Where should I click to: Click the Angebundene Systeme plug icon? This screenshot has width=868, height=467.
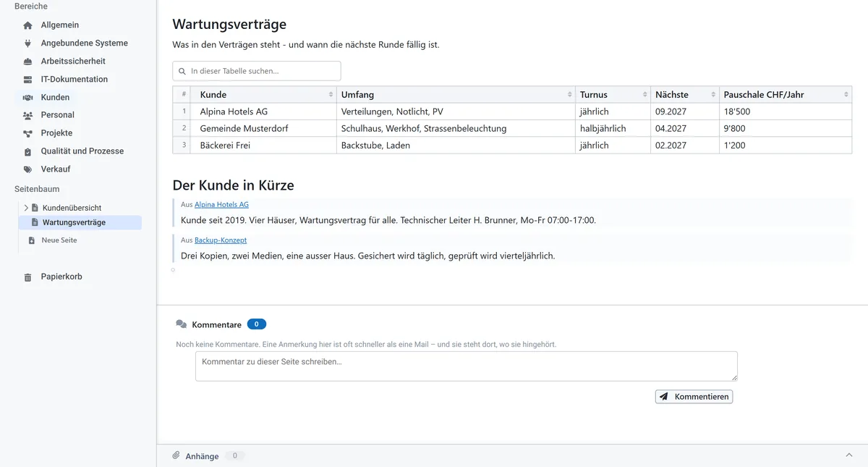point(27,43)
